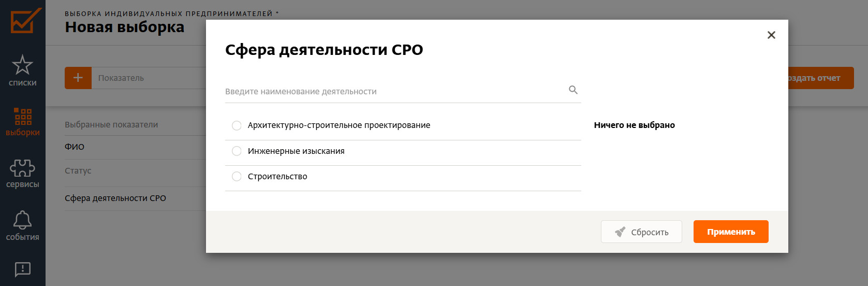Open the События bell icon

22,220
